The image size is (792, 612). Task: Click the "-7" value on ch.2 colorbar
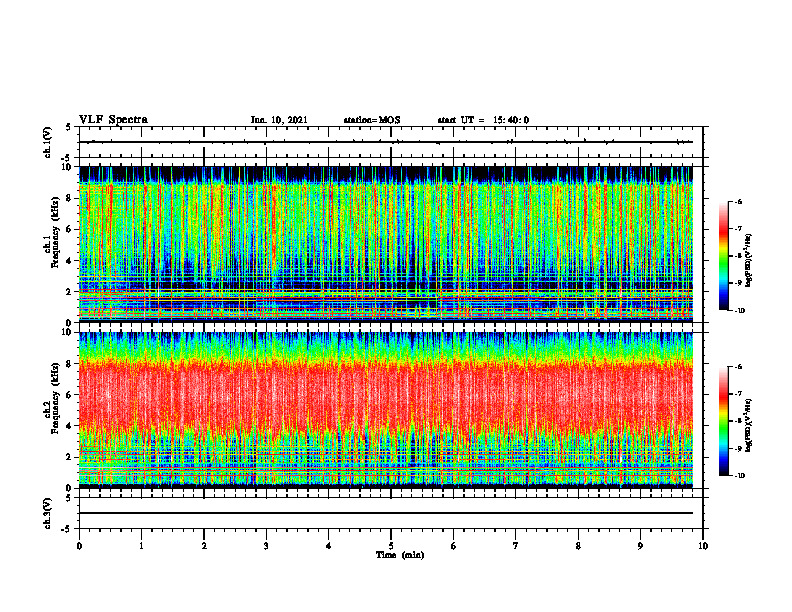pyautogui.click(x=738, y=393)
